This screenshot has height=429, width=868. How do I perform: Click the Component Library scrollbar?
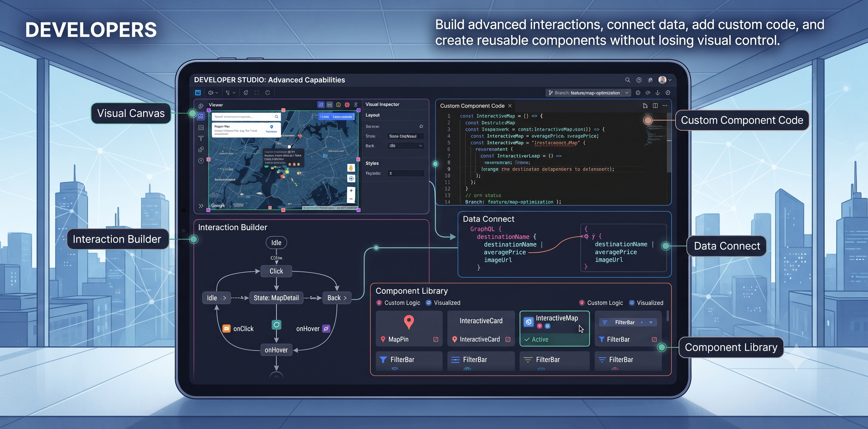(667, 316)
